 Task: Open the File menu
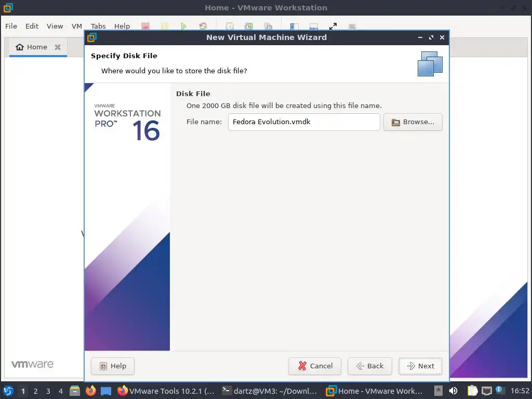11,26
